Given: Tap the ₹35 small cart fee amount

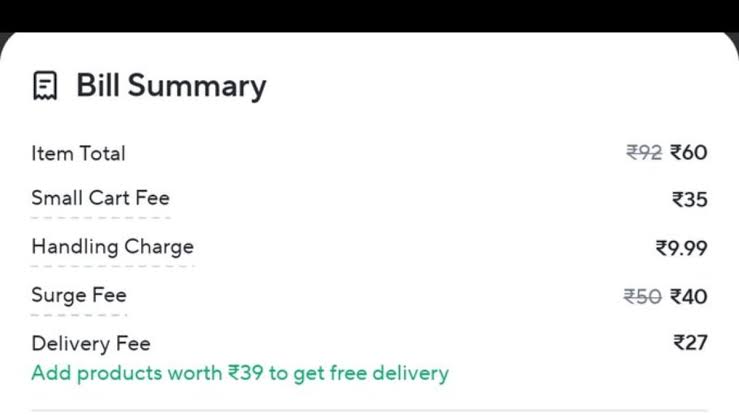Looking at the screenshot, I should 690,199.
